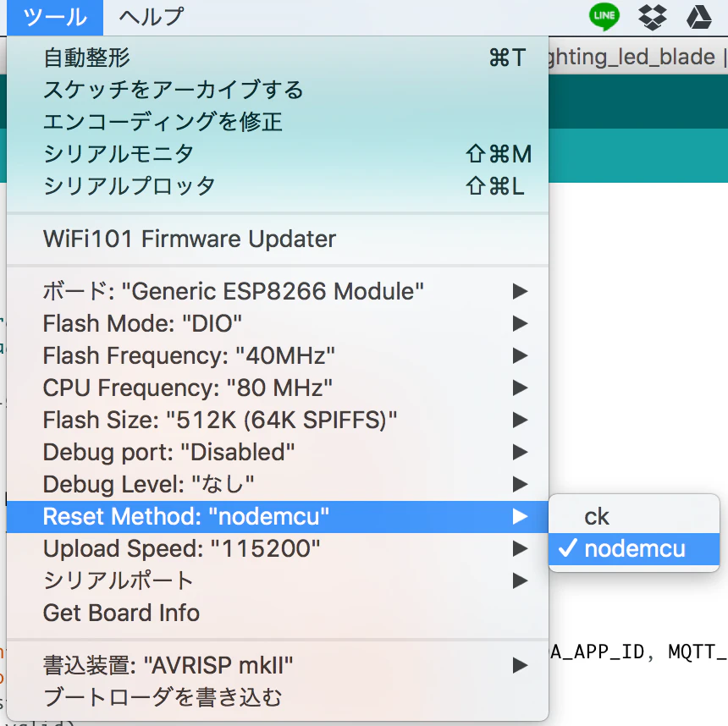Screen dimensions: 728x726
Task: Select ck reset method
Action: (x=634, y=517)
